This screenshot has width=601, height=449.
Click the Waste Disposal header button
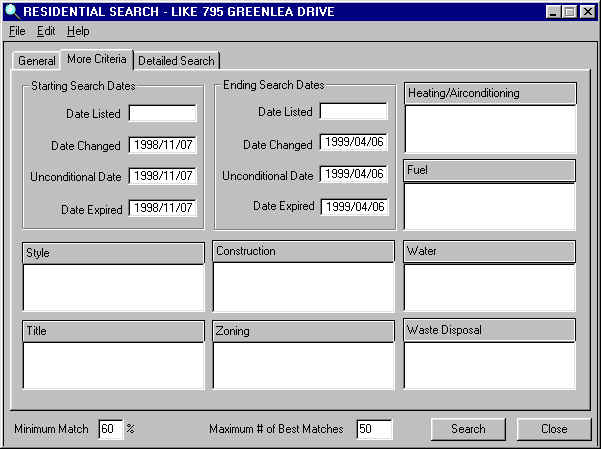(489, 329)
